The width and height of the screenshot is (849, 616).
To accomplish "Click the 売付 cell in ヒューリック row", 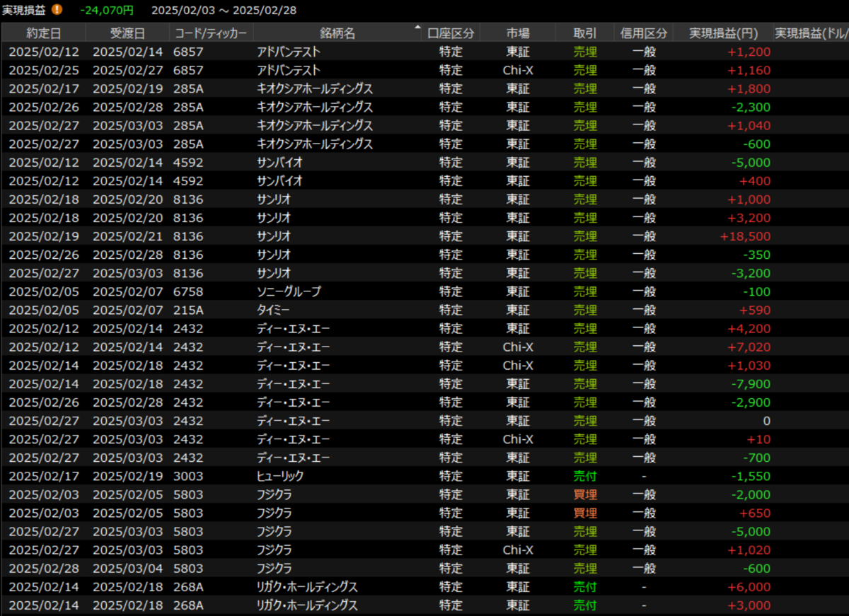I will click(x=585, y=475).
